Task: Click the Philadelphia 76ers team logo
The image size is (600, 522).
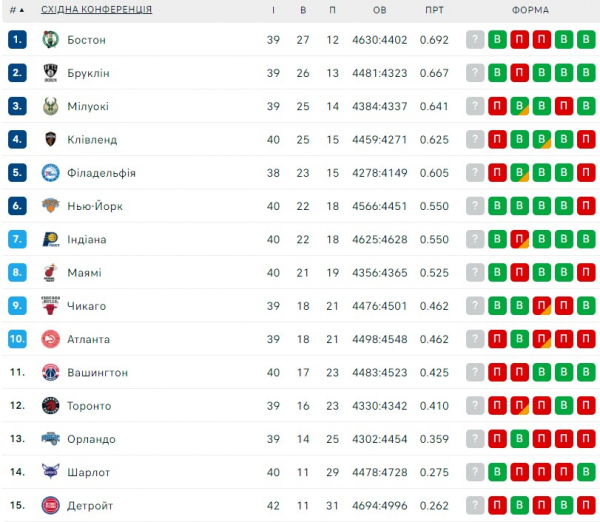Action: [x=51, y=173]
